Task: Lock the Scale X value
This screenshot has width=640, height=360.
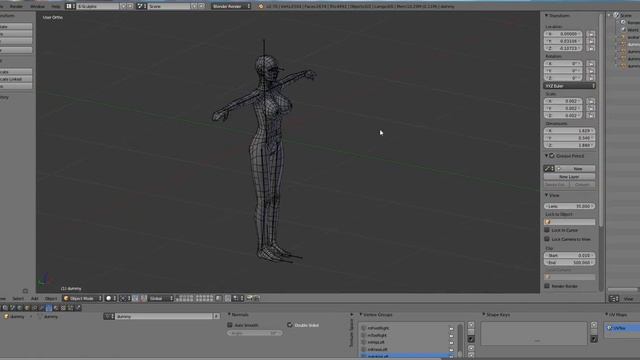Action: click(x=591, y=101)
